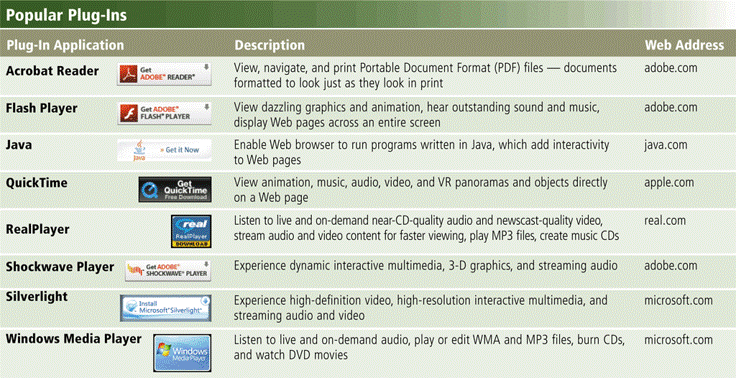The width and height of the screenshot is (736, 378).
Task: Click the RealPlayer near-CD-quality audio description
Action: pos(426,228)
